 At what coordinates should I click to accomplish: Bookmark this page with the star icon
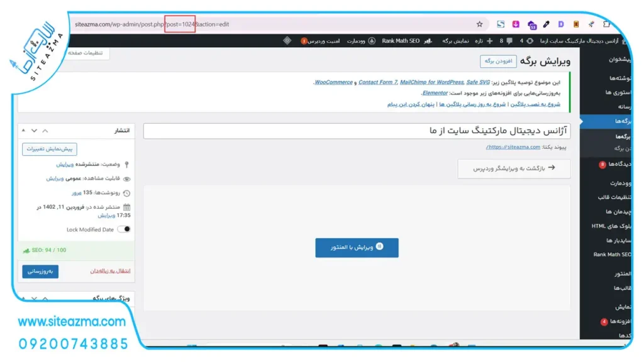pos(479,25)
